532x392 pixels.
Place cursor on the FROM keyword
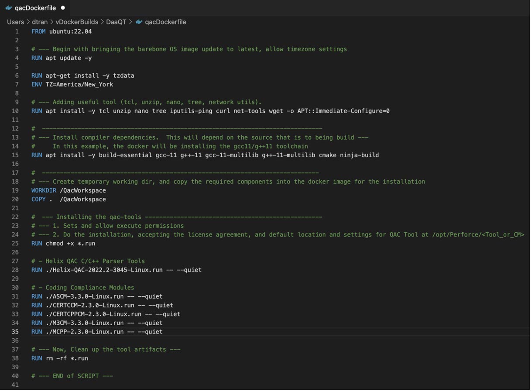coord(38,31)
